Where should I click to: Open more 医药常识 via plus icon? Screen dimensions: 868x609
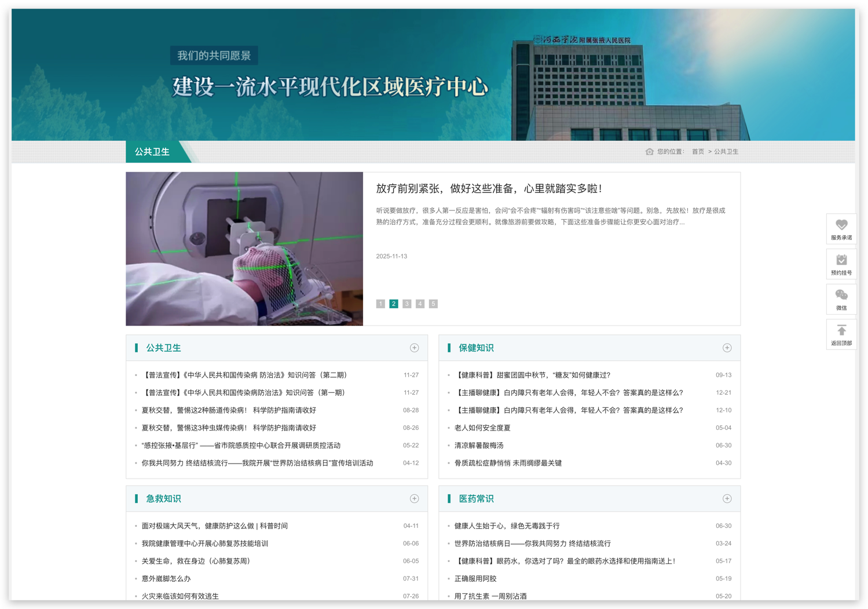click(x=727, y=499)
